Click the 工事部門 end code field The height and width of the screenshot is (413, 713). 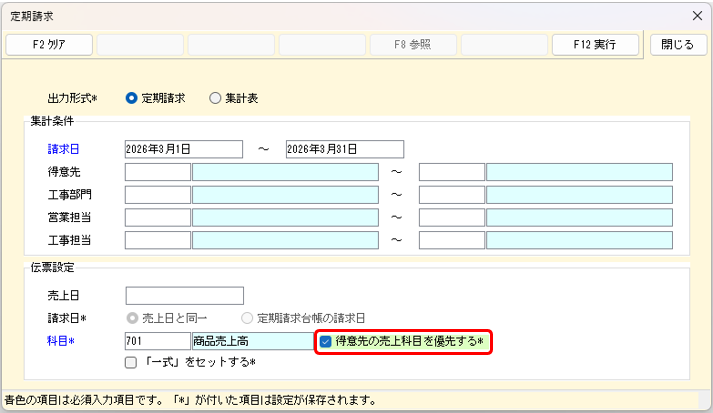(x=452, y=195)
